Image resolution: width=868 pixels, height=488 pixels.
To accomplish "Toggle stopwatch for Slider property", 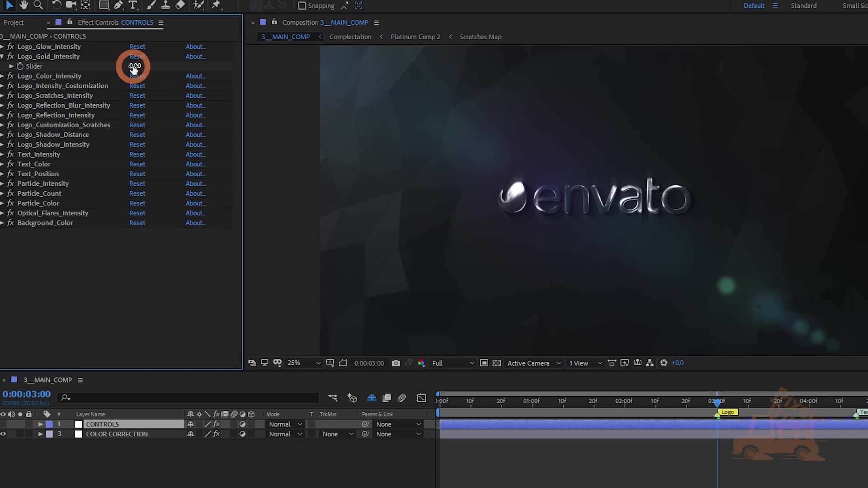I will [x=20, y=66].
